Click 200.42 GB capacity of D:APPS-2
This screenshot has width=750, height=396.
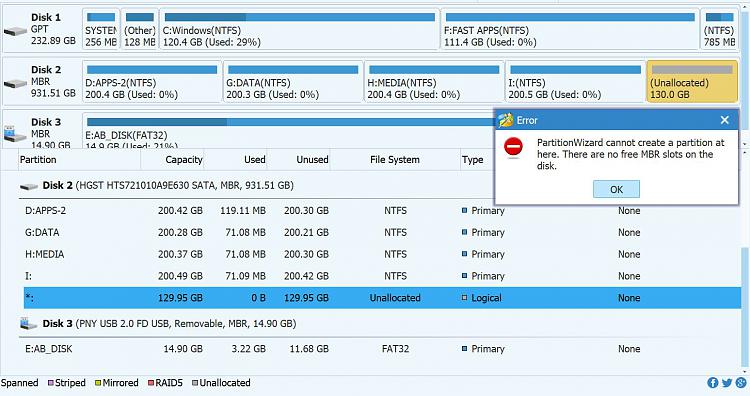pos(180,210)
